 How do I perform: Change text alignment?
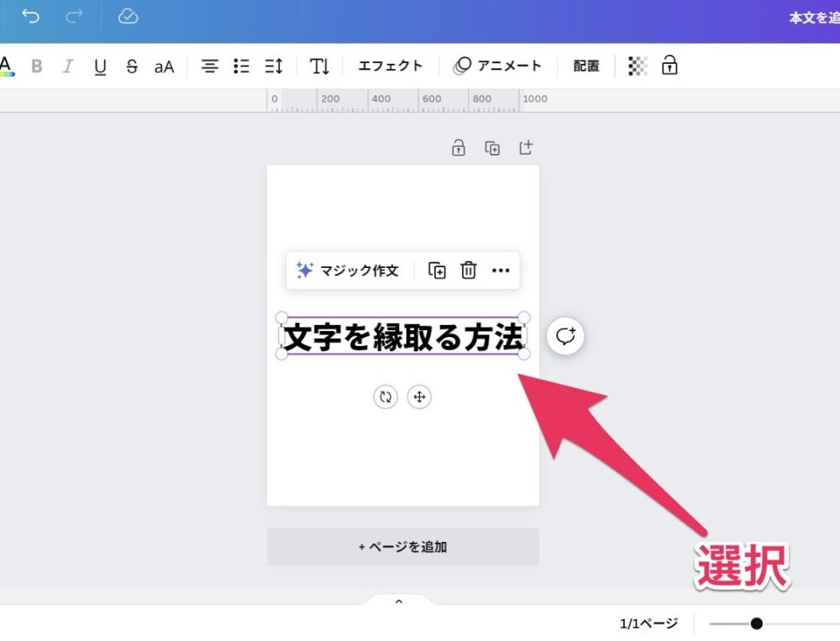pyautogui.click(x=209, y=66)
